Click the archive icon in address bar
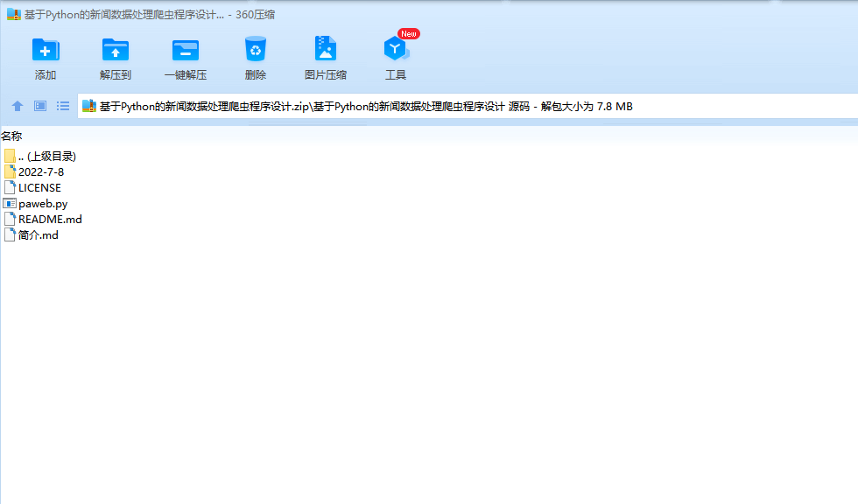The height and width of the screenshot is (504, 858). point(89,106)
